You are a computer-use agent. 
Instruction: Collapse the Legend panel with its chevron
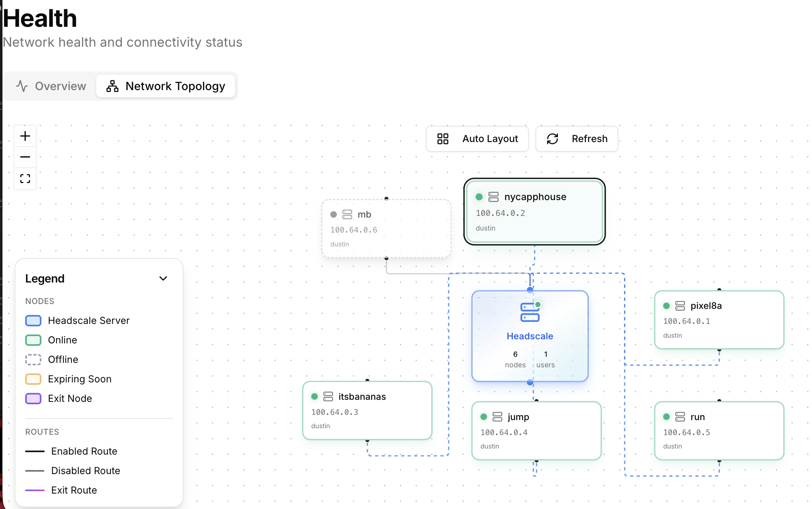[163, 278]
